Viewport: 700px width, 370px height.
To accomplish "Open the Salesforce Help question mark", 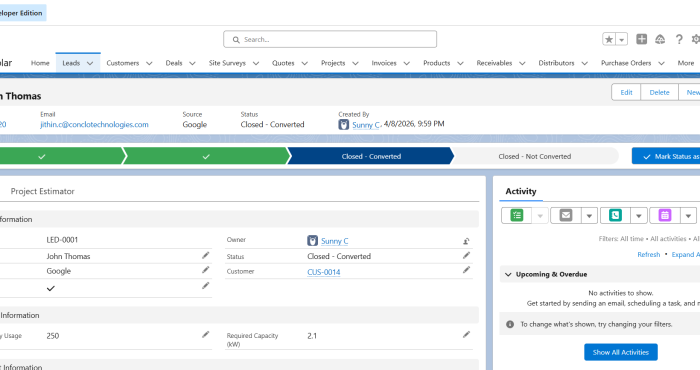I will click(x=679, y=39).
